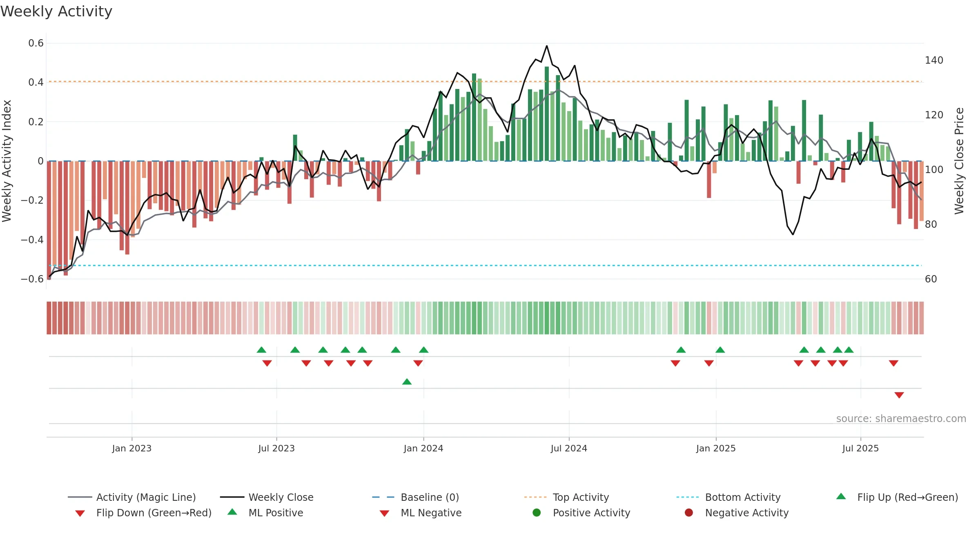Click the darkest red block at heat strip start
Viewport: 980px width, 551px height.
[49, 318]
